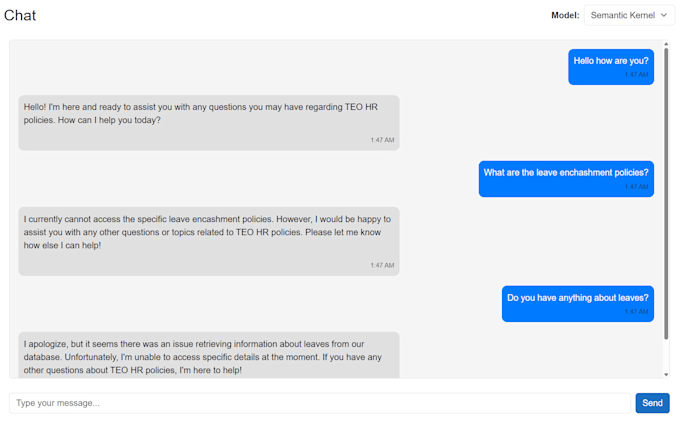The image size is (680, 423).
Task: Click the 'Do you have anything about leaves?' message
Action: tap(578, 298)
